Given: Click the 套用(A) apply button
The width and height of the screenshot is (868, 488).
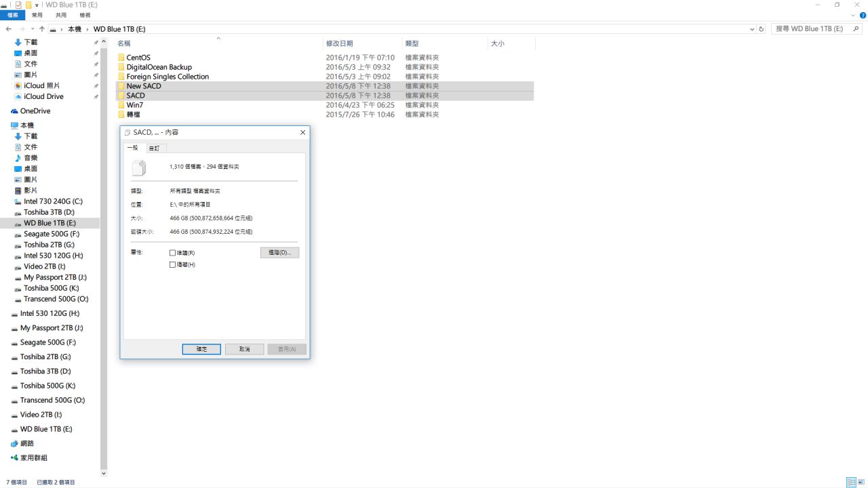Looking at the screenshot, I should coord(287,349).
